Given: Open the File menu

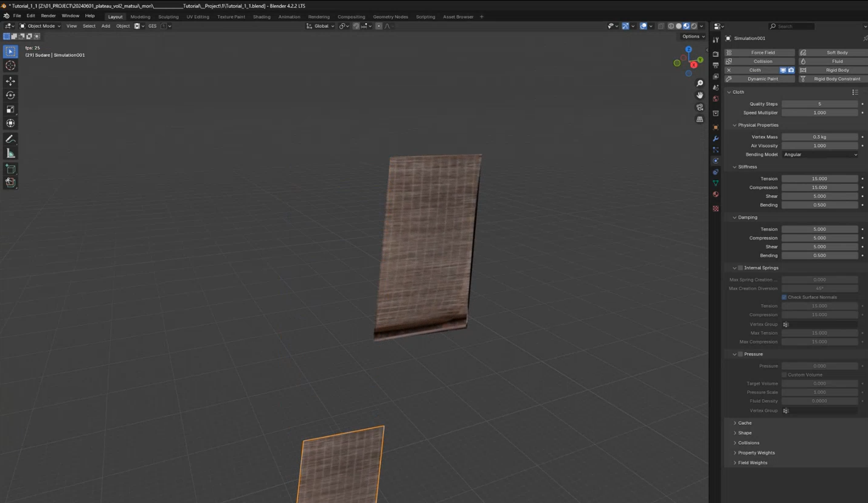Looking at the screenshot, I should coord(17,16).
